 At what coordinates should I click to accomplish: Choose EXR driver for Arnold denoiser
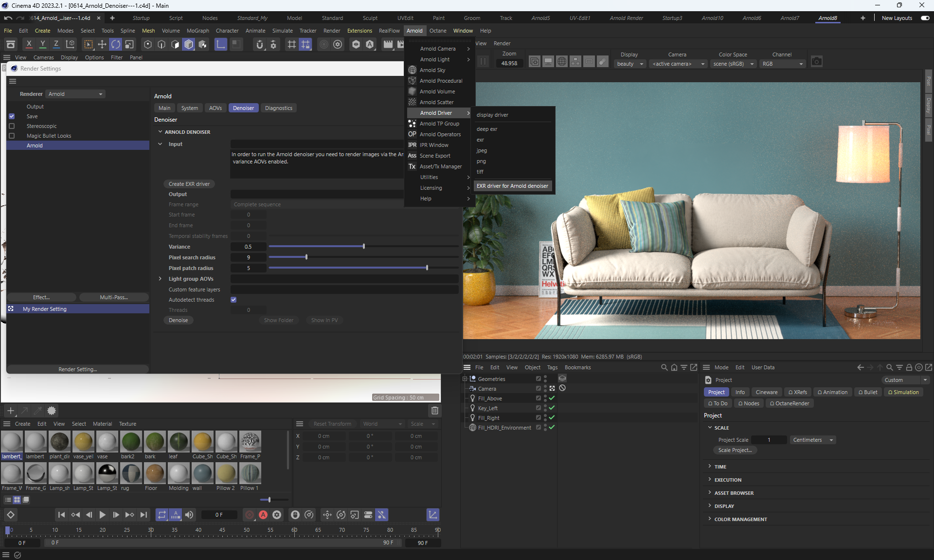click(x=512, y=186)
